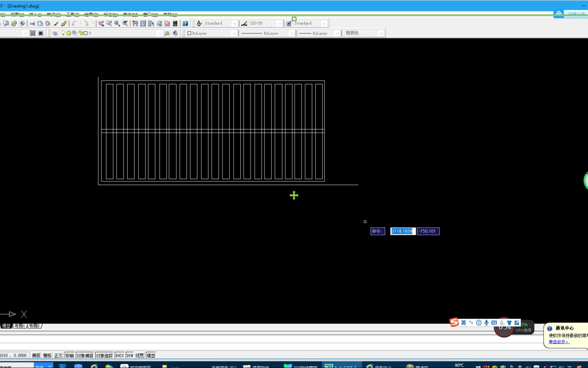588x368 pixels.
Task: Toggle 极轴 polar tracking in status bar
Action: tap(69, 355)
